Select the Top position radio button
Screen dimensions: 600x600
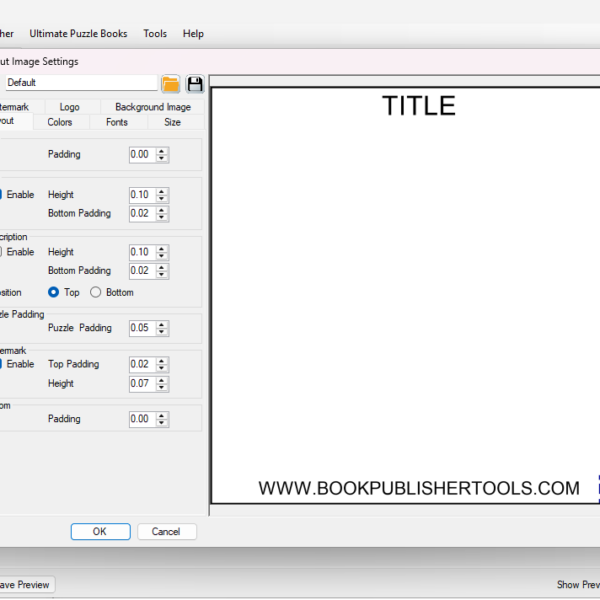click(x=54, y=292)
